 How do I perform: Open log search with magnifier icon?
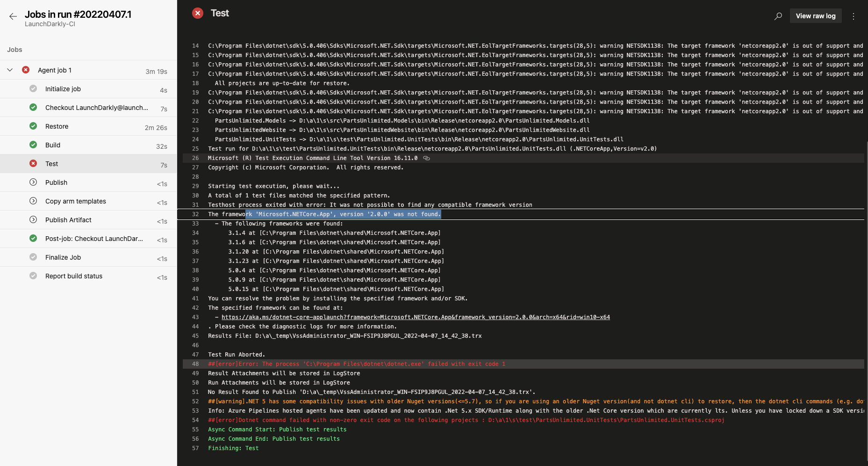778,16
